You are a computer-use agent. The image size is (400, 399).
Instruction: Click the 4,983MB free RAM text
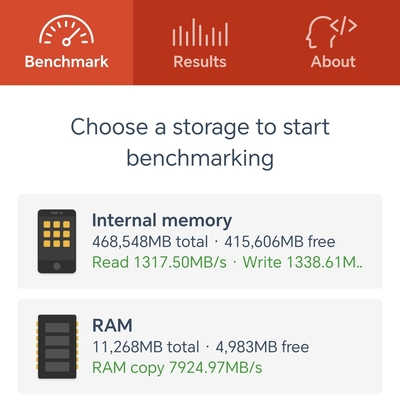click(x=262, y=347)
